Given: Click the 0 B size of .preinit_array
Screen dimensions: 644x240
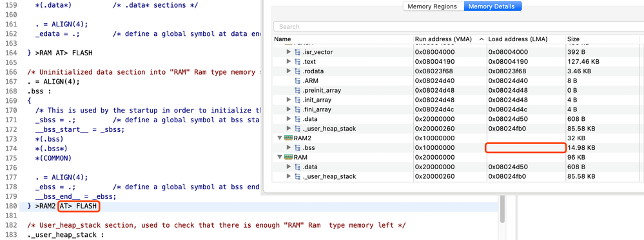Looking at the screenshot, I should tap(572, 90).
